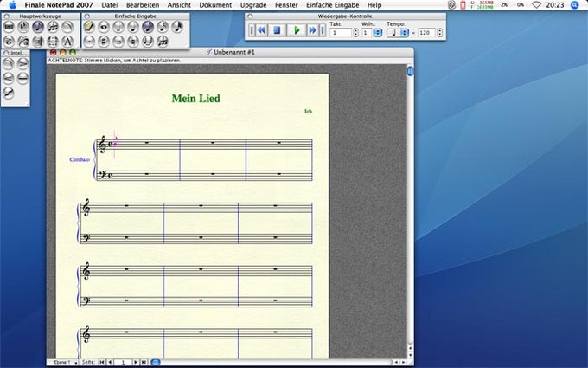
Task: Toggle the tie in Einfache Eingabe
Action: click(148, 42)
